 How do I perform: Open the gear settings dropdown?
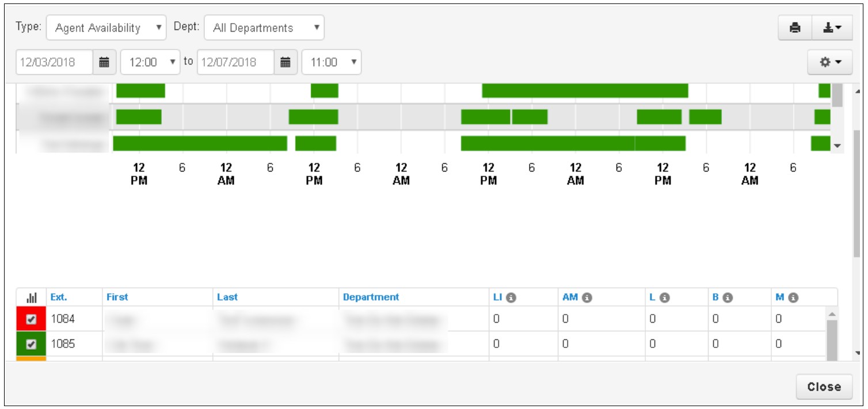coord(830,62)
